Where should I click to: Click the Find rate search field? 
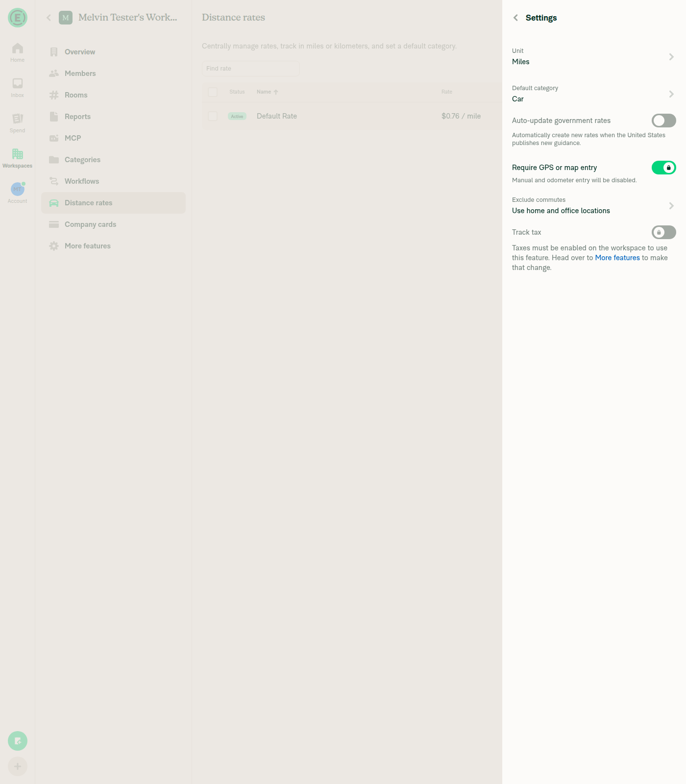[x=251, y=69]
